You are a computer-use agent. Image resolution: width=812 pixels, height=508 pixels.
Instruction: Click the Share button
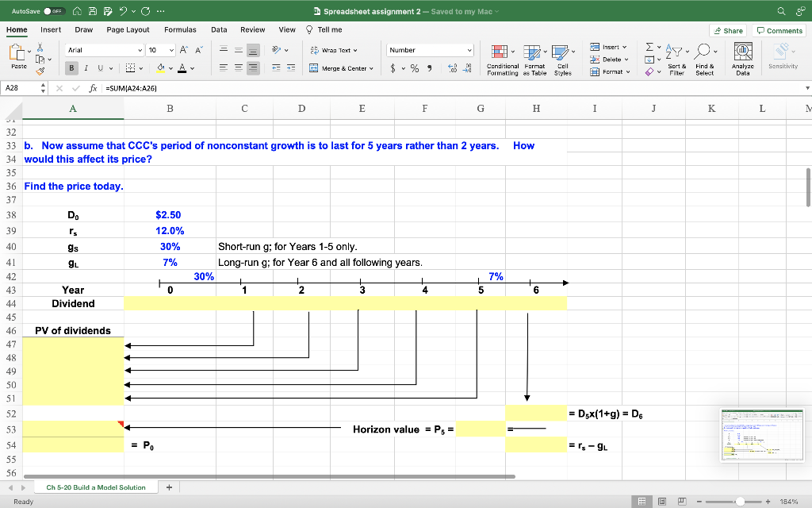[728, 29]
